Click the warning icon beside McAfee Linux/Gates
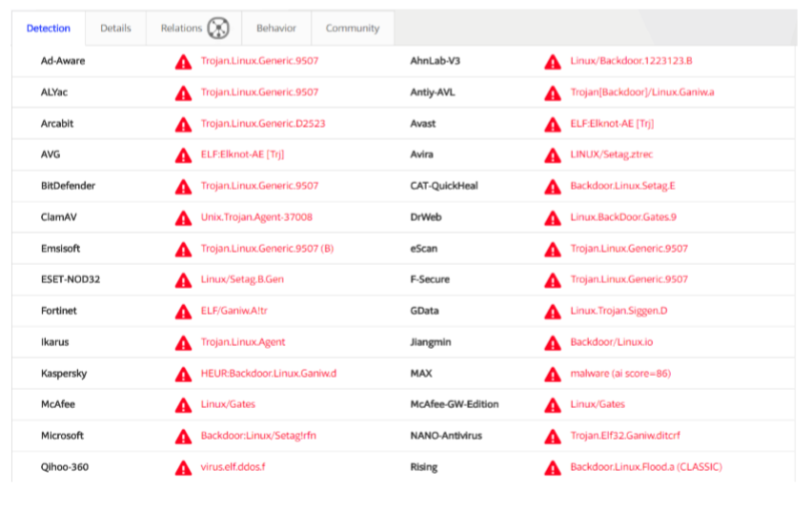 [x=183, y=405]
